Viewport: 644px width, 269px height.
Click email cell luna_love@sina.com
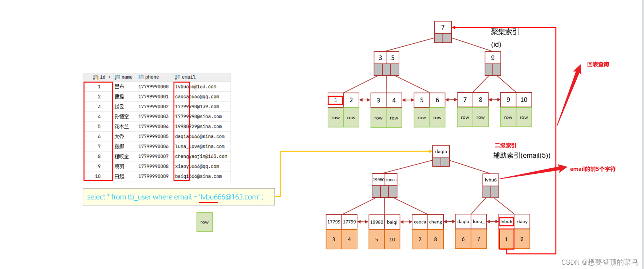pyautogui.click(x=200, y=146)
